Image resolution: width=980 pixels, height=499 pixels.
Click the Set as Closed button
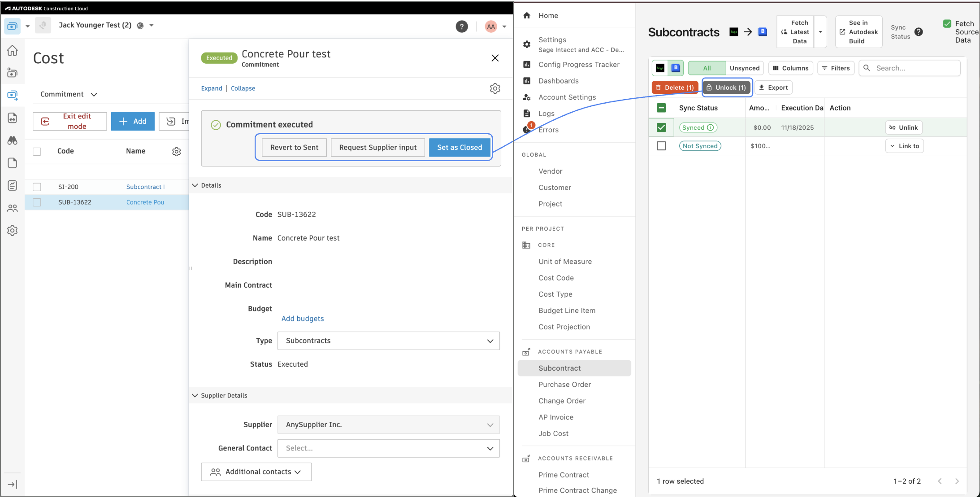pyautogui.click(x=460, y=148)
